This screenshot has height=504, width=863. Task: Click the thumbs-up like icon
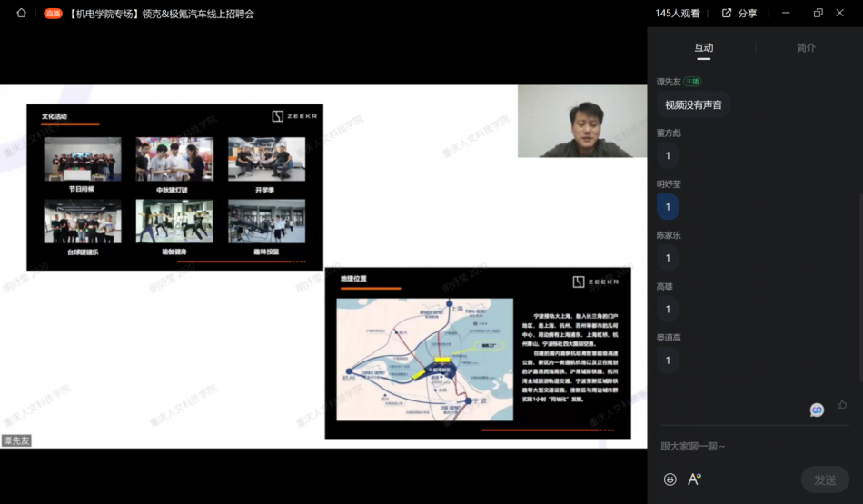coord(842,404)
